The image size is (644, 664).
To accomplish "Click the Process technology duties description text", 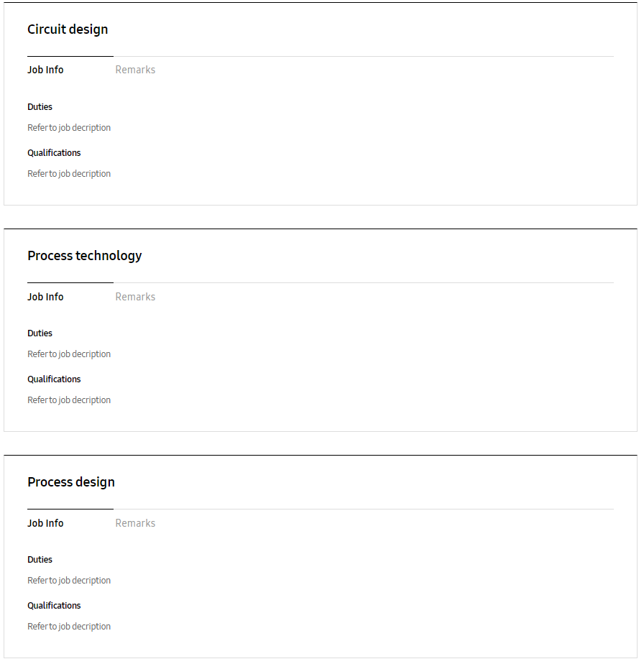I will [x=69, y=354].
